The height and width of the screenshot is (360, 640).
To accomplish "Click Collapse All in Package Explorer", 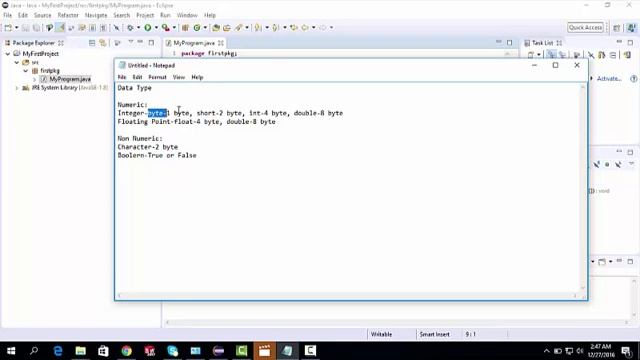I will (x=92, y=43).
